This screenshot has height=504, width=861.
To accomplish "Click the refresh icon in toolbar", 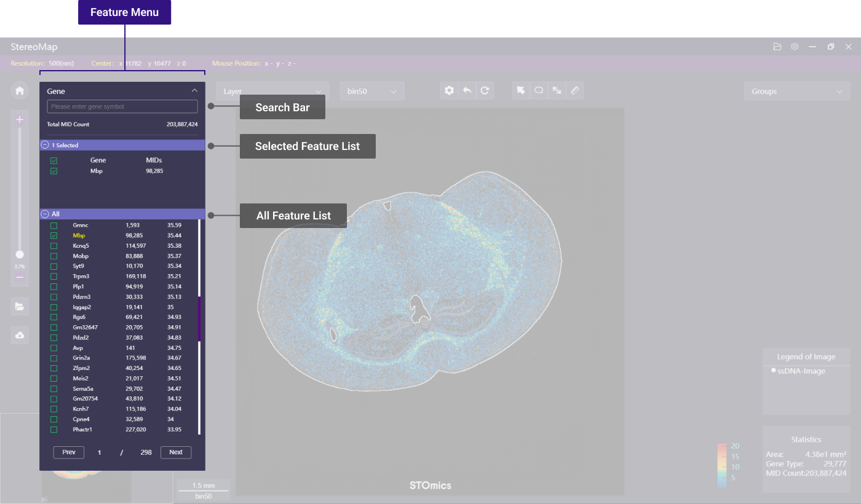I will pyautogui.click(x=485, y=91).
